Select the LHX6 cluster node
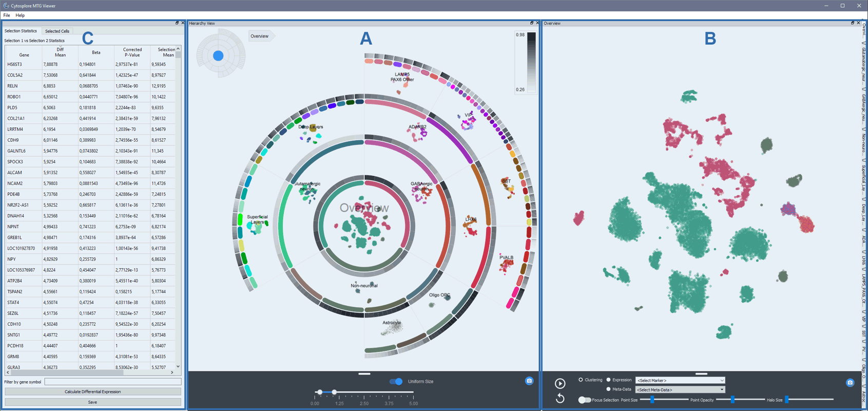868x411 pixels. click(470, 227)
